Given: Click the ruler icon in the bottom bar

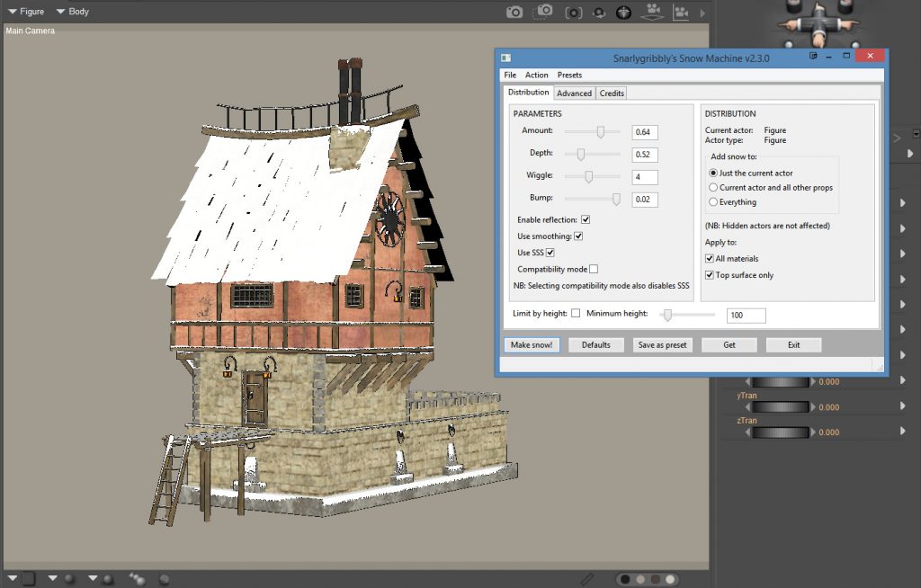Looking at the screenshot, I should coord(587,578).
